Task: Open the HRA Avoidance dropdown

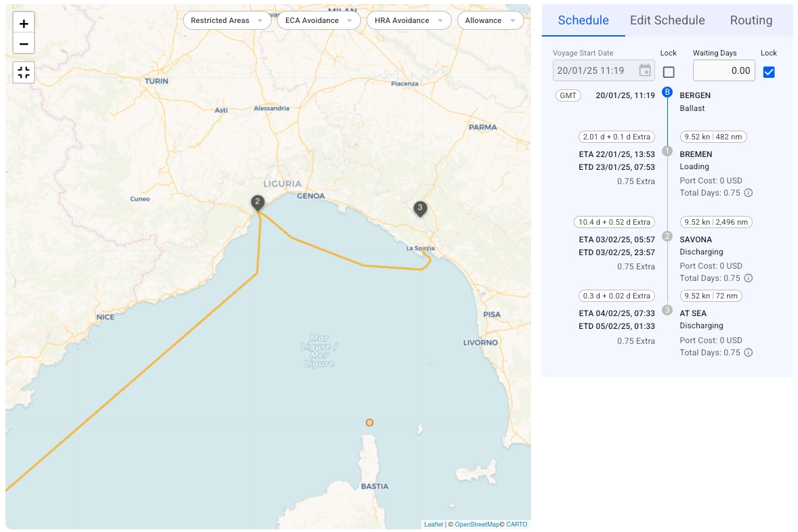Action: pyautogui.click(x=408, y=20)
